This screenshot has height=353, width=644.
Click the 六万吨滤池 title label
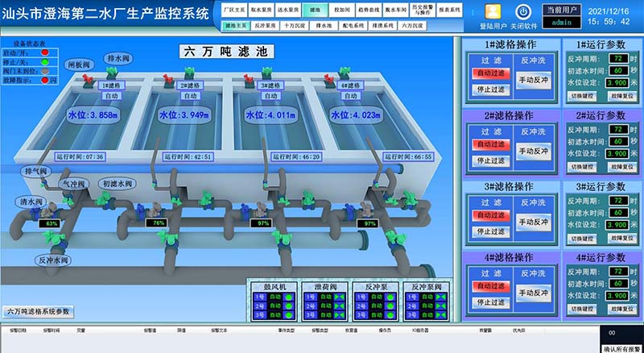pyautogui.click(x=226, y=52)
